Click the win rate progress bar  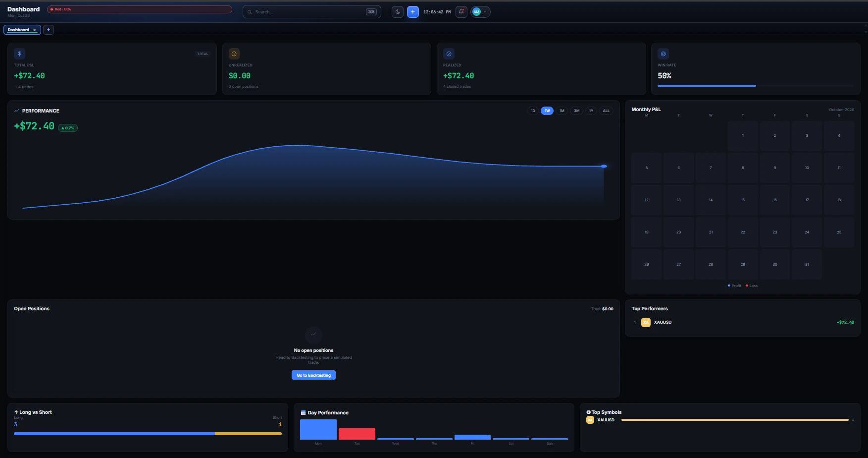tap(756, 86)
